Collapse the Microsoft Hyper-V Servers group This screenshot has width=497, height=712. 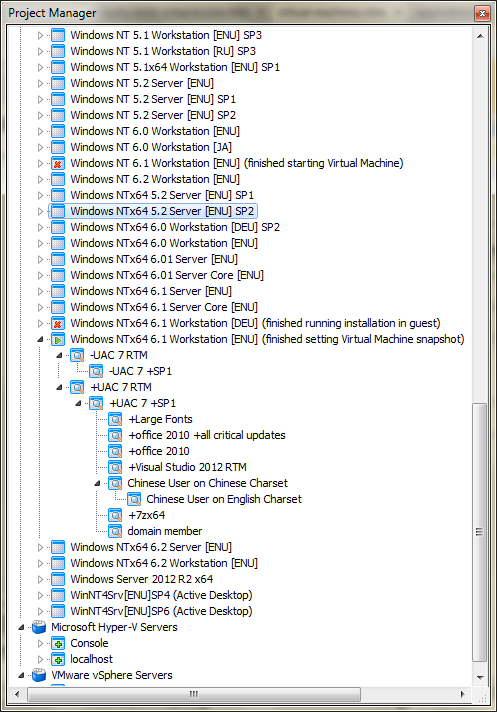(21, 627)
